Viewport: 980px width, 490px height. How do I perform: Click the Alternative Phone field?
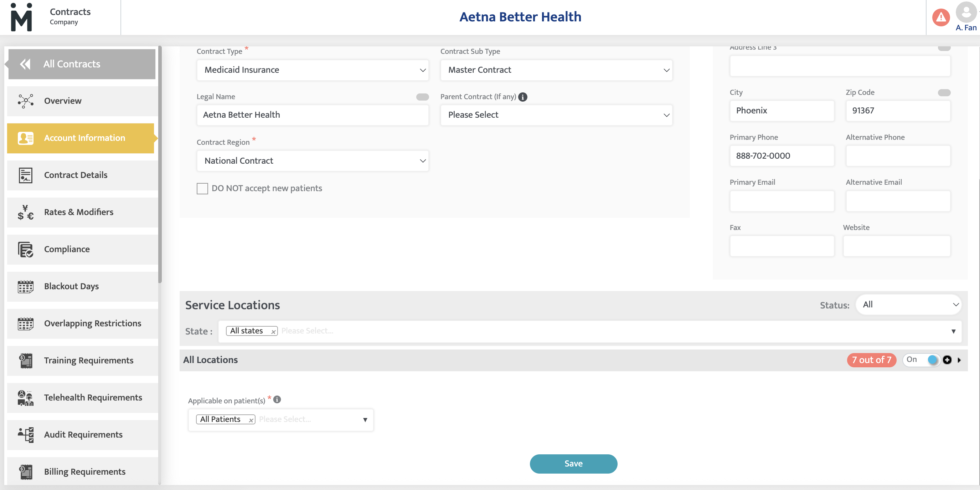click(x=898, y=156)
